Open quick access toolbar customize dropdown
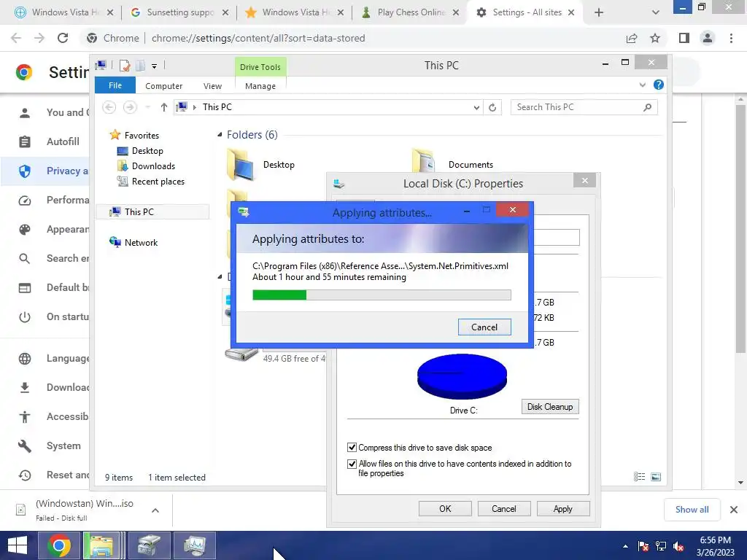 [x=155, y=66]
